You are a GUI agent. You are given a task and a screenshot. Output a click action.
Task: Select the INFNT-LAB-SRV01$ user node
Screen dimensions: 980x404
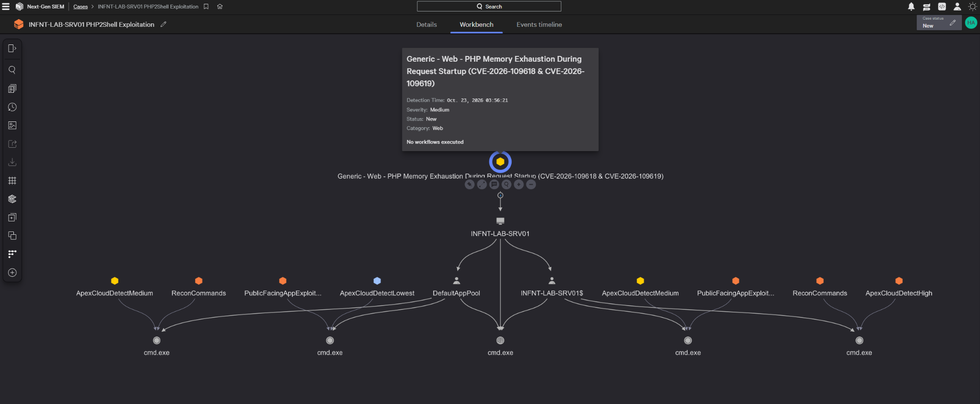point(552,287)
